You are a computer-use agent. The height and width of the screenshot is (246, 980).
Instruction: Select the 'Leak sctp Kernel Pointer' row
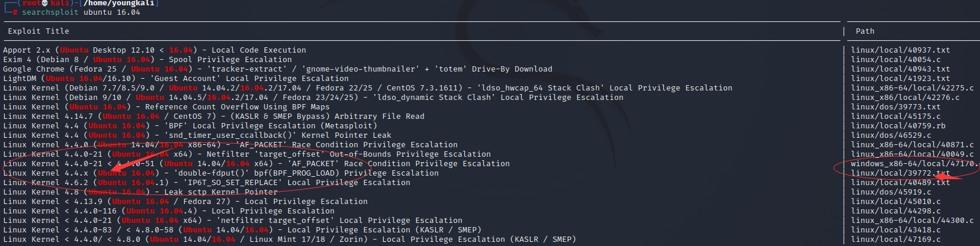coord(140,192)
